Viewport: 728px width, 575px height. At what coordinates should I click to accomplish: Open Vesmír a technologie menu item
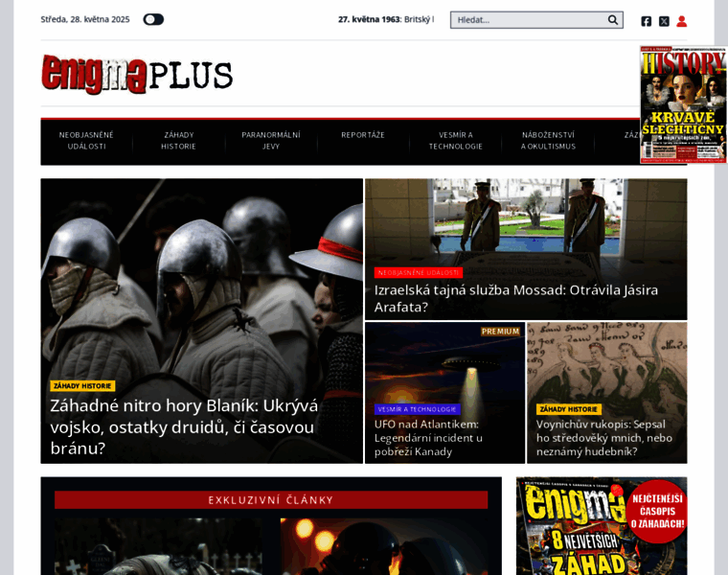455,141
